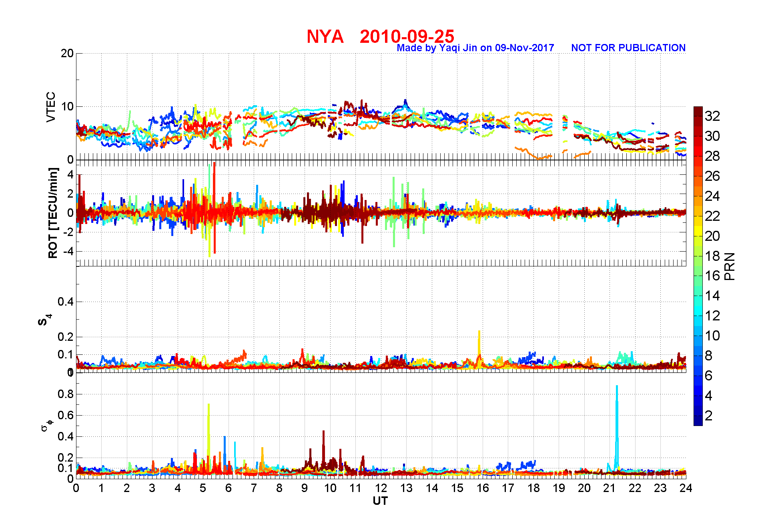Click the '32' label on the PRN colorbar
The image size is (762, 532).
(x=712, y=116)
